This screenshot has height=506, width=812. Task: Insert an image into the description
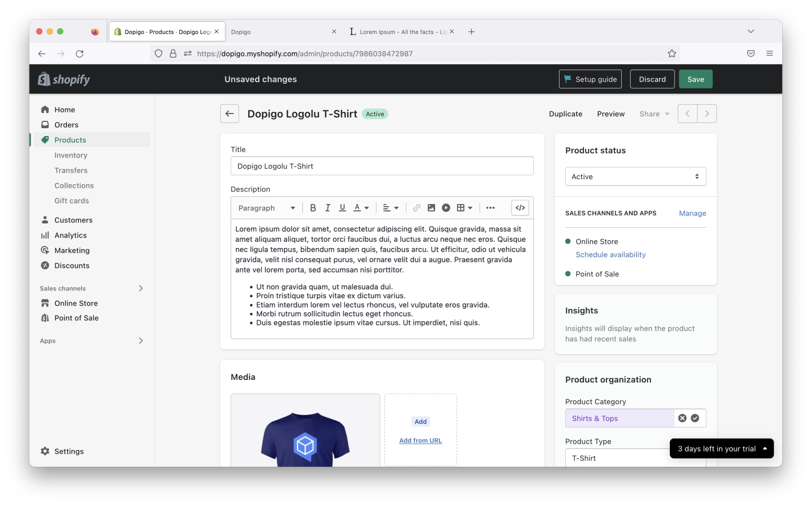(431, 208)
